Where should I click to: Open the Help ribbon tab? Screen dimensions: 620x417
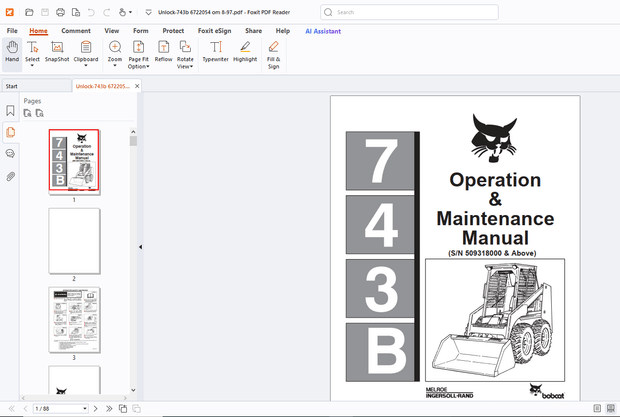(283, 31)
